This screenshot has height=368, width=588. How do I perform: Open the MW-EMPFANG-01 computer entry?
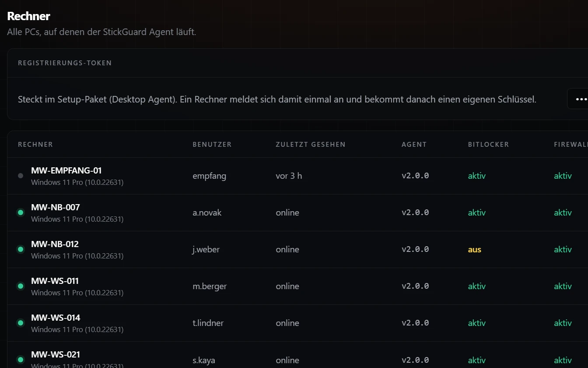(x=66, y=170)
